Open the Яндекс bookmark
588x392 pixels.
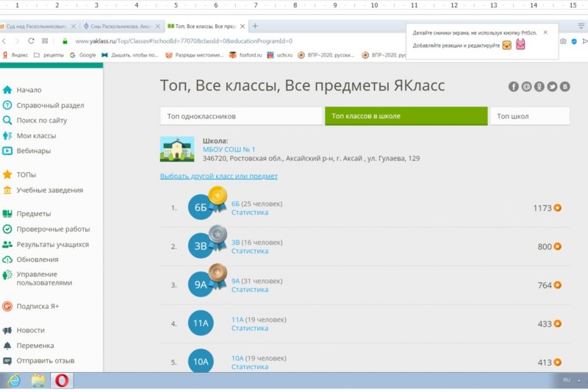coord(15,55)
